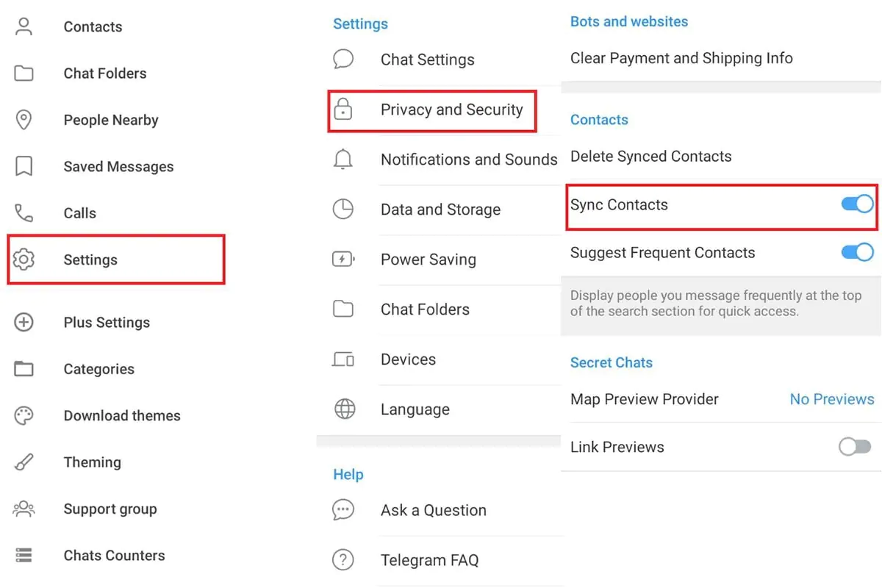Select the Privacy and Security lock icon
The image size is (882, 588).
click(x=343, y=110)
